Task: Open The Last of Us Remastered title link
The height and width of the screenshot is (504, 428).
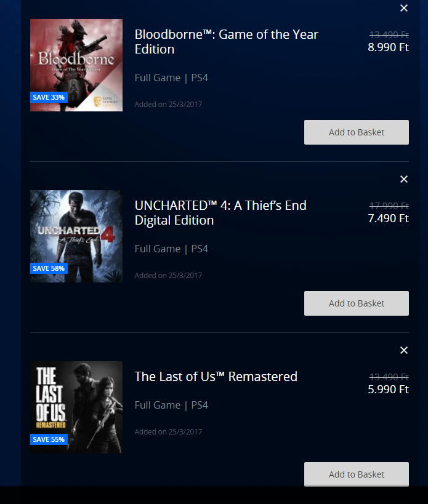Action: point(216,377)
